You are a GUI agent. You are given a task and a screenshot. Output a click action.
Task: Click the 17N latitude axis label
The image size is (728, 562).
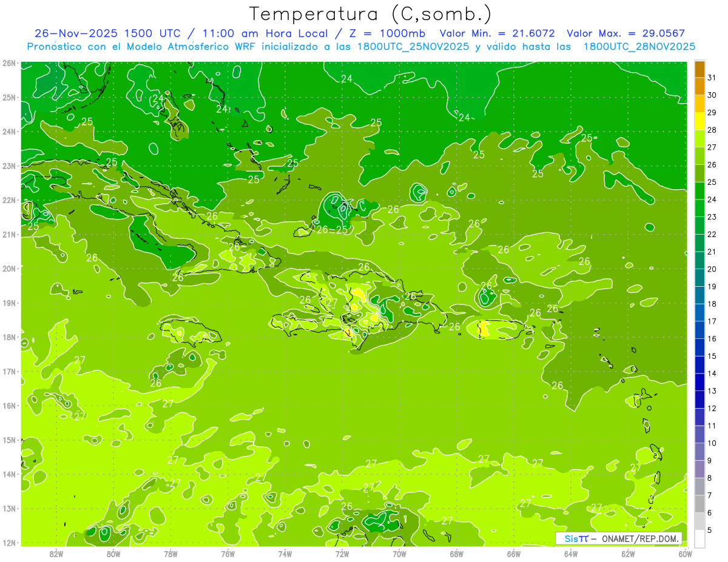(8, 372)
